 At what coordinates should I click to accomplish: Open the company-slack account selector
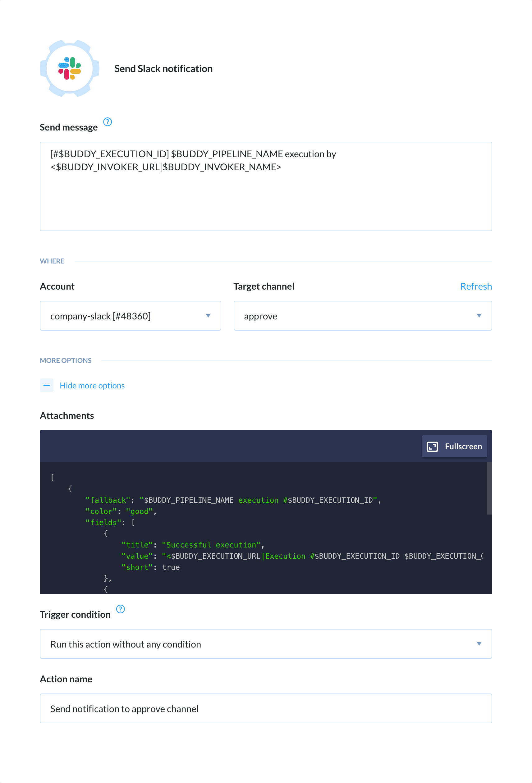click(131, 316)
